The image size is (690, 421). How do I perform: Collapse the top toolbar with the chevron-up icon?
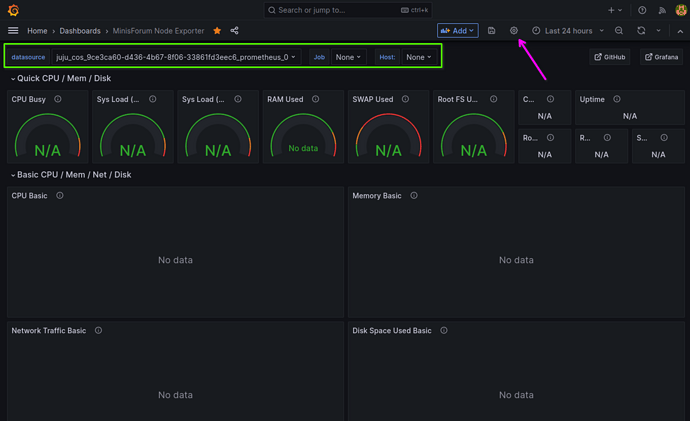(680, 31)
